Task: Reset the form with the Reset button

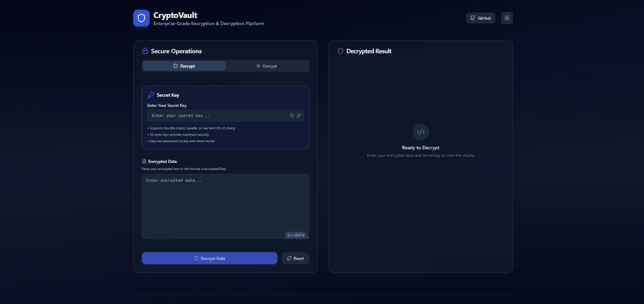Action: coord(295,258)
